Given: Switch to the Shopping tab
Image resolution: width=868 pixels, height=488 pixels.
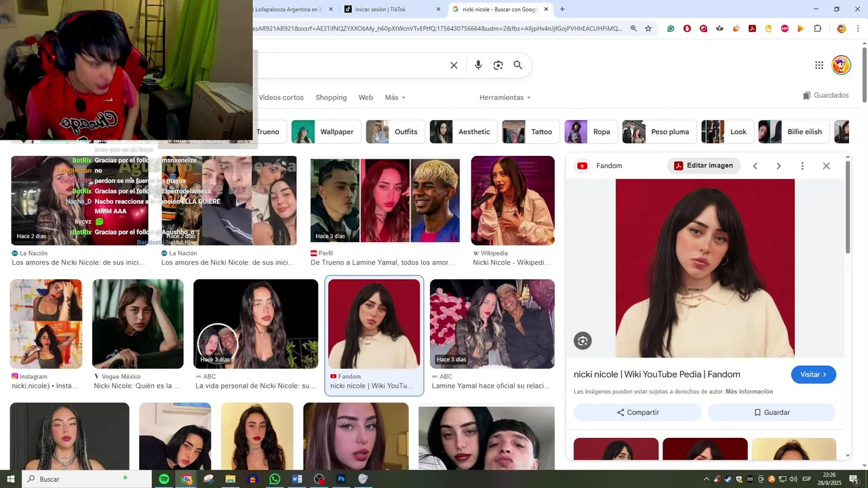Looking at the screenshot, I should coord(331,98).
